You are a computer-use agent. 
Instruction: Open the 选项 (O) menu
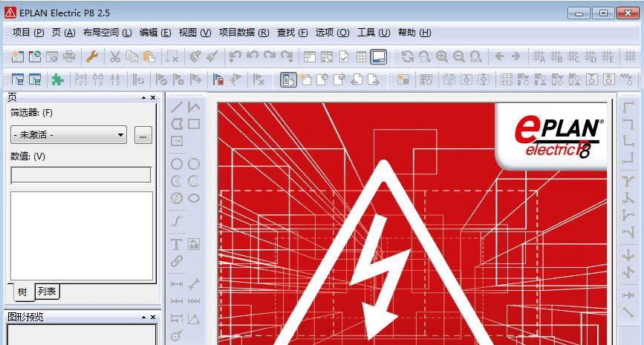(332, 33)
